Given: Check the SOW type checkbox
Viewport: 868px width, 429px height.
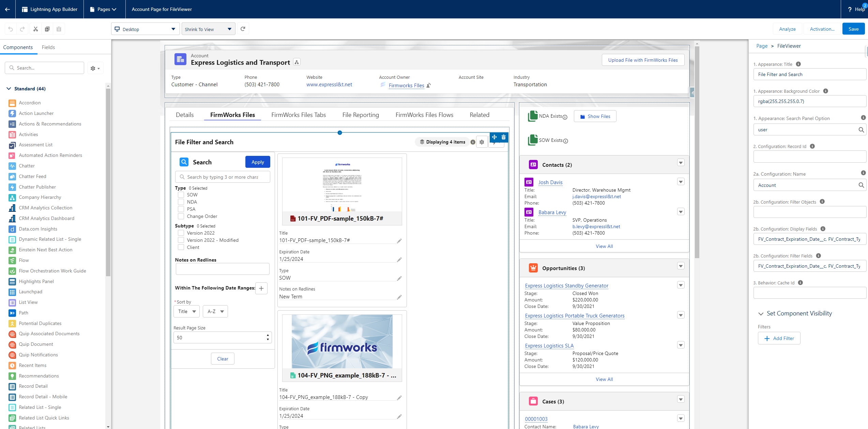Looking at the screenshot, I should tap(181, 195).
